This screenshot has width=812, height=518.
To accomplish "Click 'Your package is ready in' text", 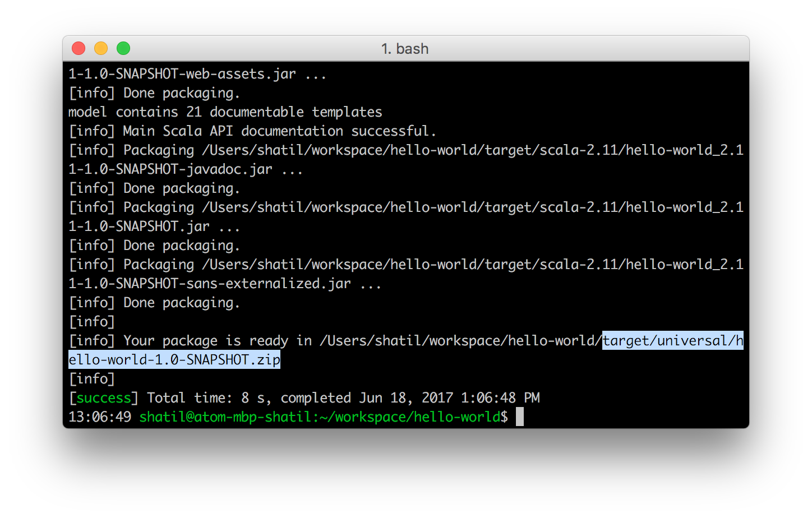I will [x=218, y=341].
